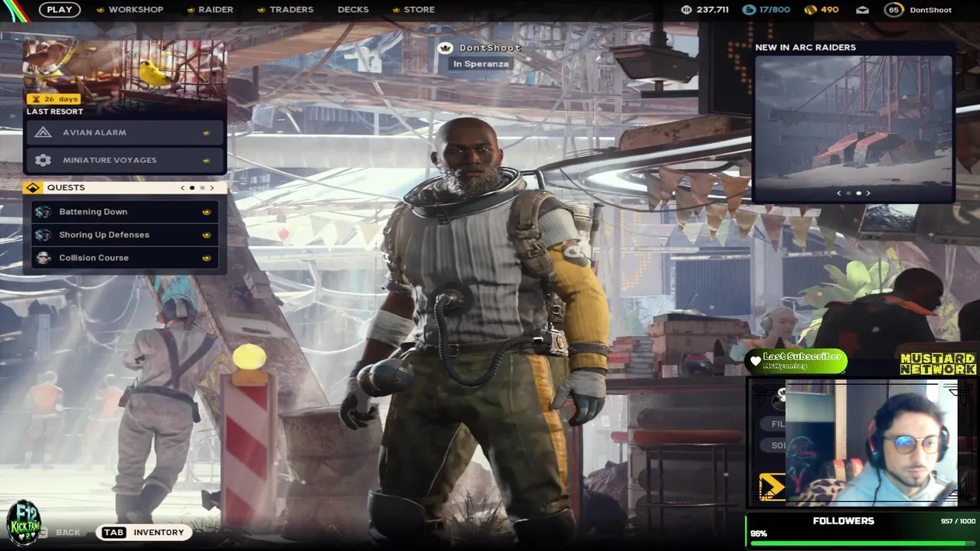Click the Last Subscriber heart badge

pos(796,360)
